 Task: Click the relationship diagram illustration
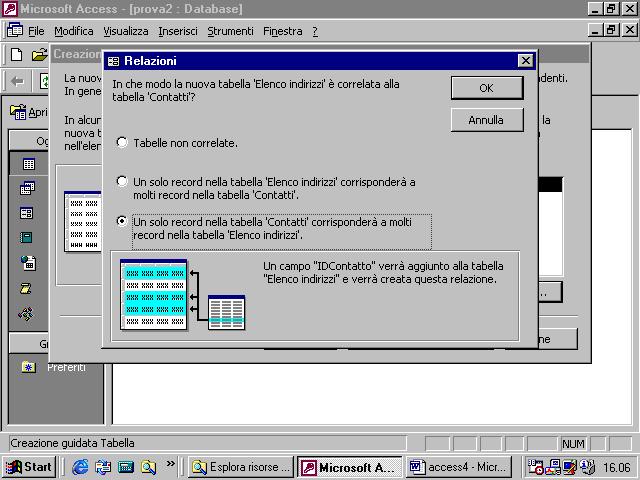click(182, 295)
